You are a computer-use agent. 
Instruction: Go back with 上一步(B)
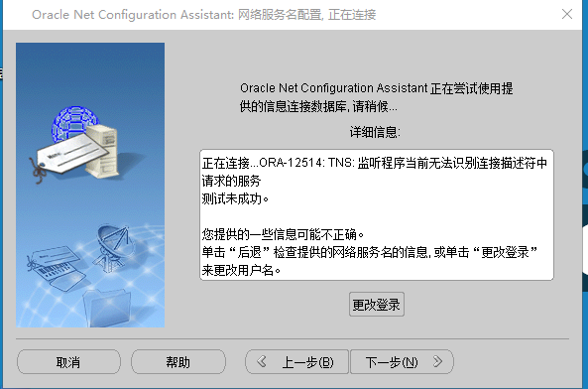pyautogui.click(x=296, y=362)
